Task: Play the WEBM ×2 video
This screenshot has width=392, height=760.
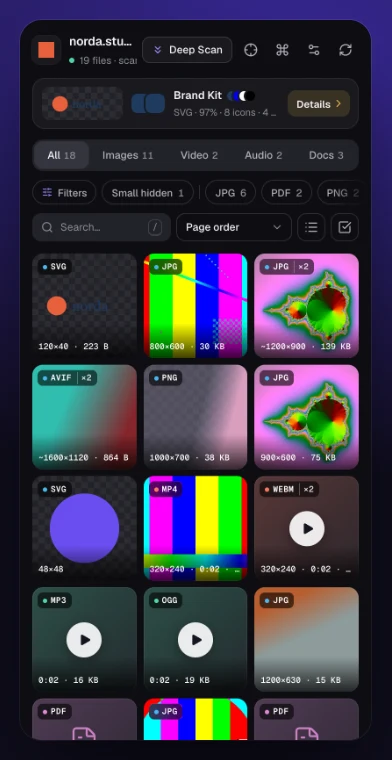Action: pyautogui.click(x=307, y=529)
